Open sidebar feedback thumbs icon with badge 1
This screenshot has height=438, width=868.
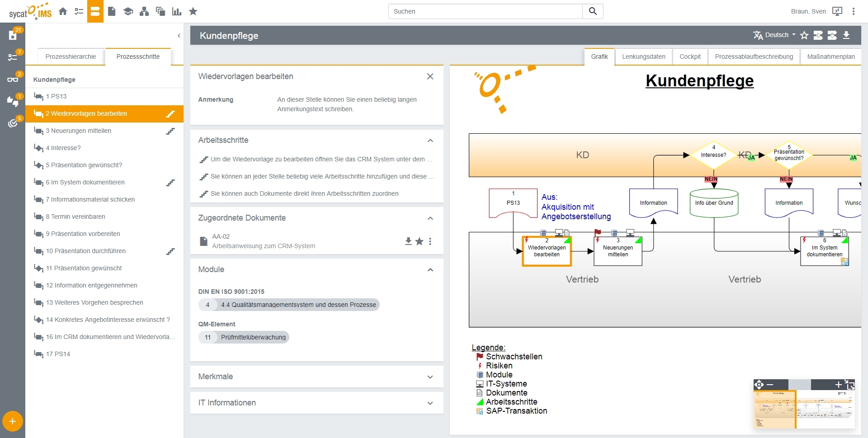pyautogui.click(x=13, y=101)
